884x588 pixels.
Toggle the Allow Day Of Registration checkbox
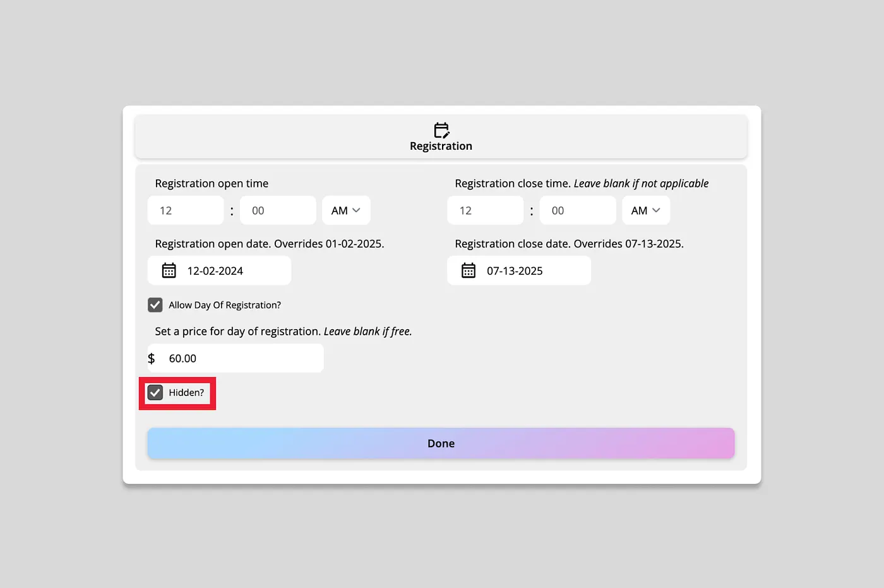point(155,305)
